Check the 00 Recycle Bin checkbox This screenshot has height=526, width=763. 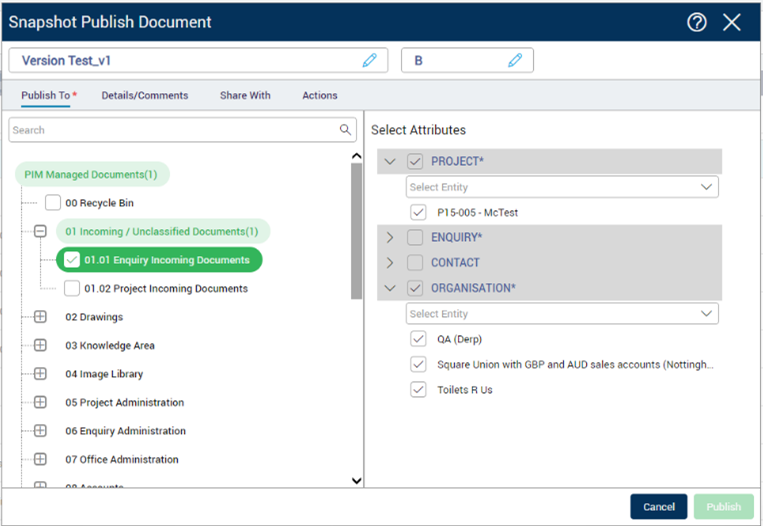[x=53, y=203]
